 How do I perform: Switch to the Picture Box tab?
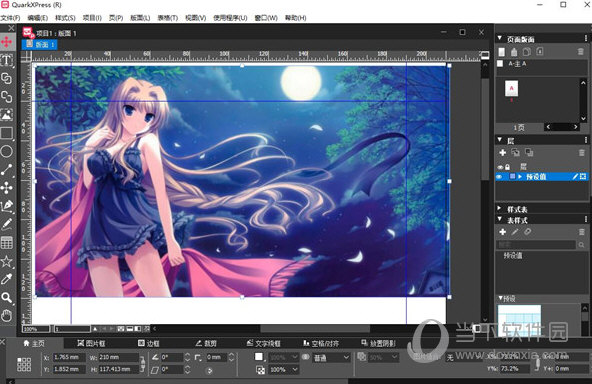click(x=91, y=343)
